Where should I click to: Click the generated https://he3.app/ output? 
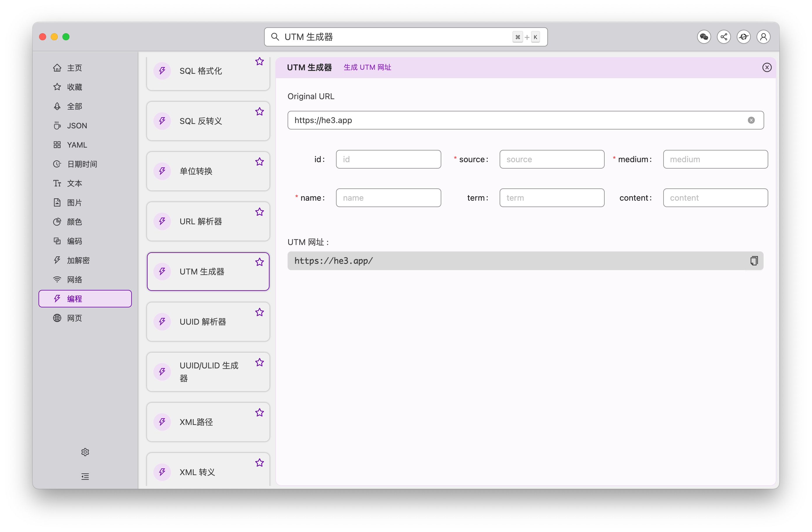(525, 261)
